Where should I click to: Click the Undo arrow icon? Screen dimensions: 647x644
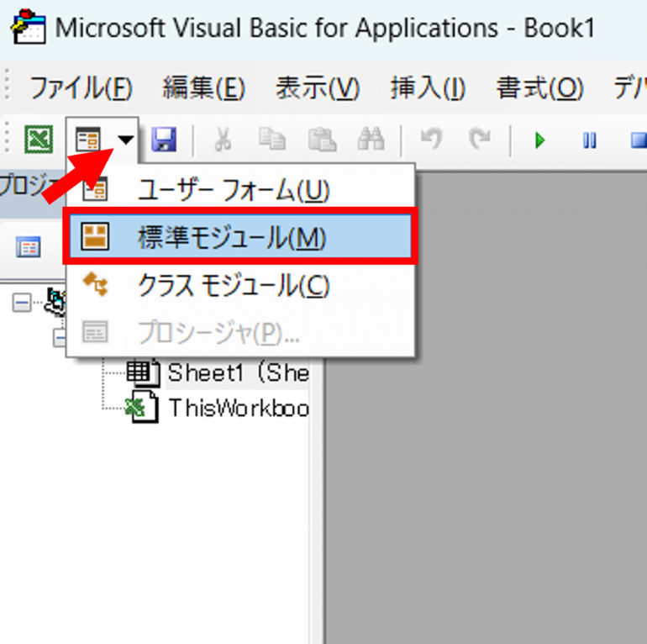431,139
